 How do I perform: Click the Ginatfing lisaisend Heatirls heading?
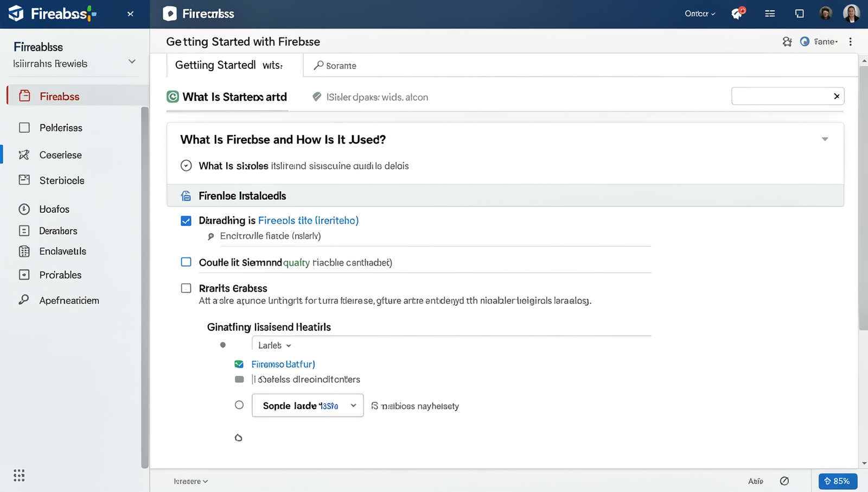pyautogui.click(x=269, y=327)
